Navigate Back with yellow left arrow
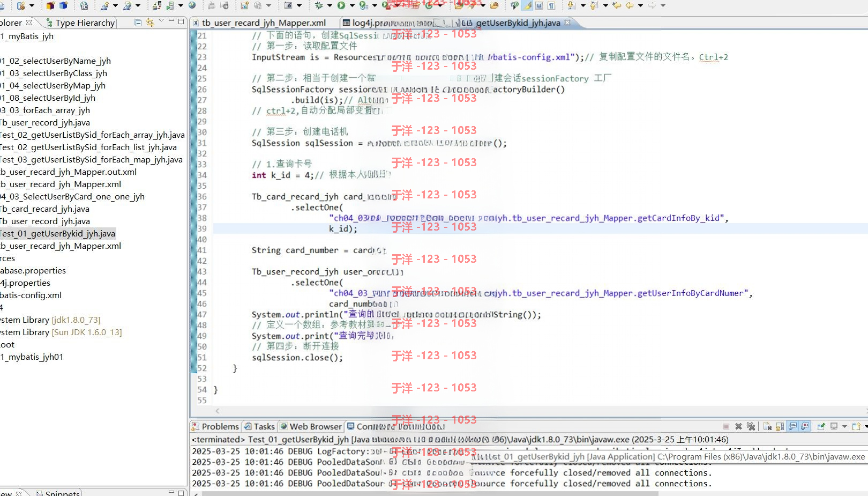This screenshot has height=496, width=868. (630, 5)
